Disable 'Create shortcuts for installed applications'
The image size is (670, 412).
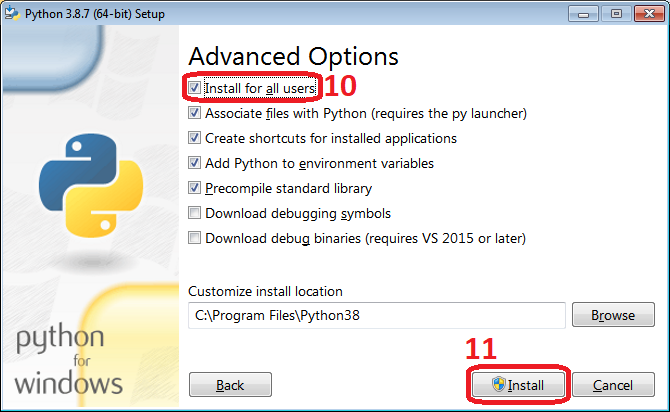click(x=195, y=139)
